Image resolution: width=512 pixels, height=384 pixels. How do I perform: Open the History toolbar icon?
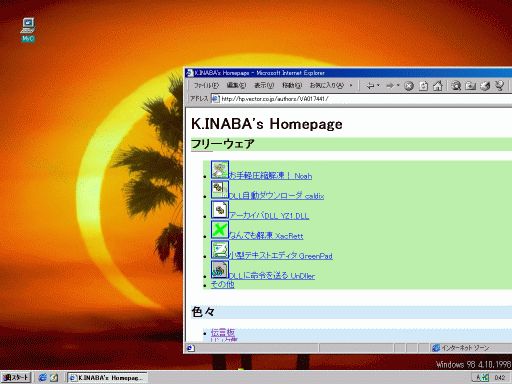(x=485, y=86)
